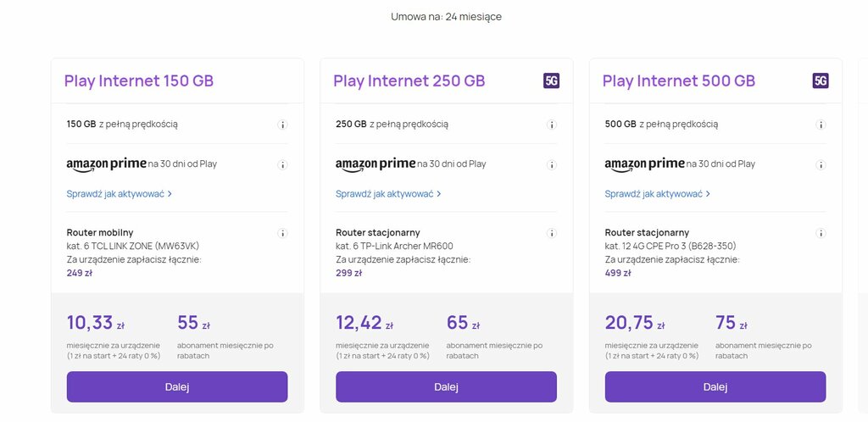This screenshot has height=422, width=868.
Task: Open info icon for 500 GB full speed
Action: 821,125
